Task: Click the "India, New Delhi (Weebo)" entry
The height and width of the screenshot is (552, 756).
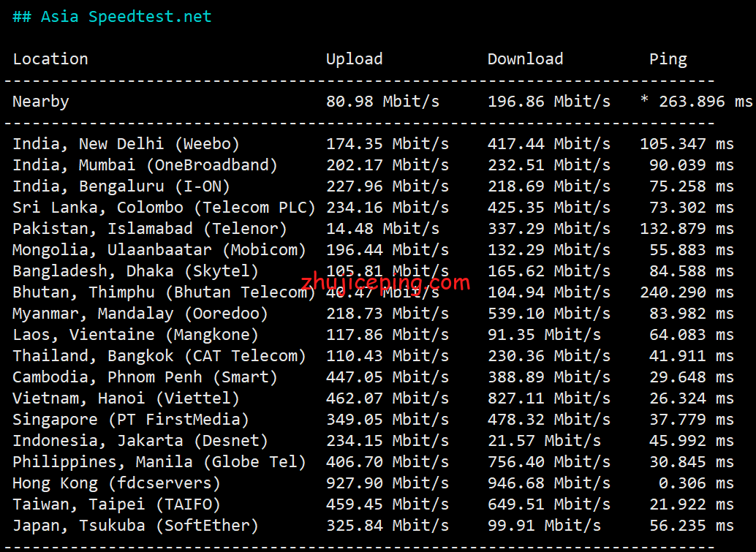Action: [126, 144]
